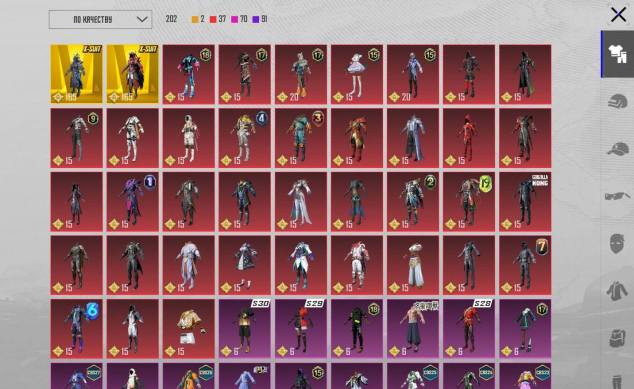Select the sunglasses category icon
The width and height of the screenshot is (634, 389).
point(617,196)
